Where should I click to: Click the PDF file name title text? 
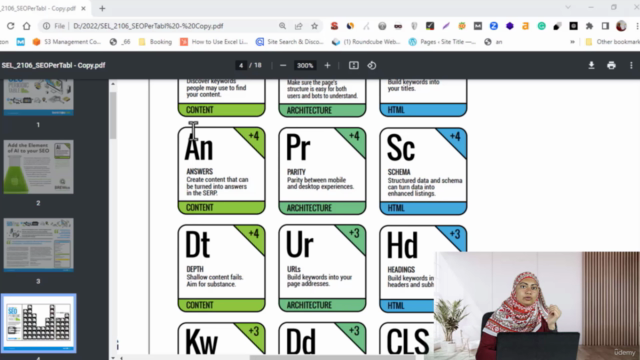coord(53,65)
